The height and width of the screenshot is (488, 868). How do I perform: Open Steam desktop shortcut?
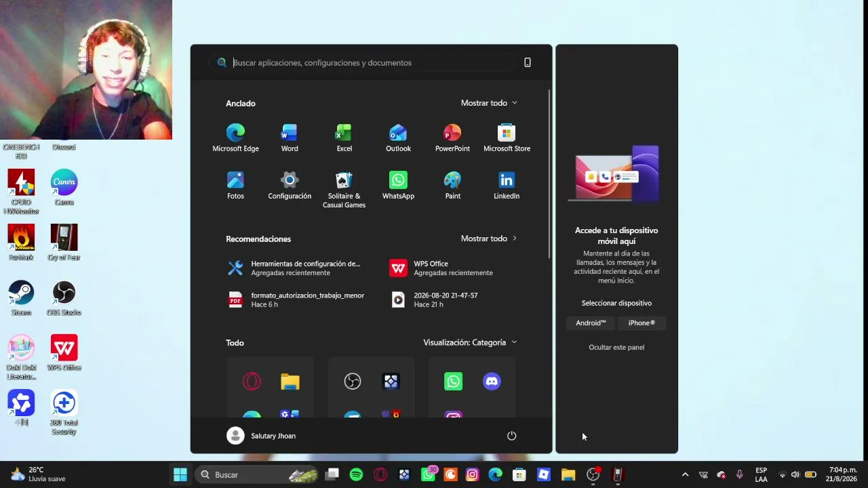coord(21,298)
